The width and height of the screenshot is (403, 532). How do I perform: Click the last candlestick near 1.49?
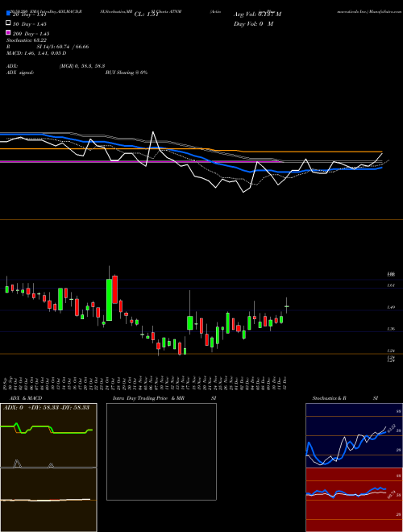pos(287,306)
